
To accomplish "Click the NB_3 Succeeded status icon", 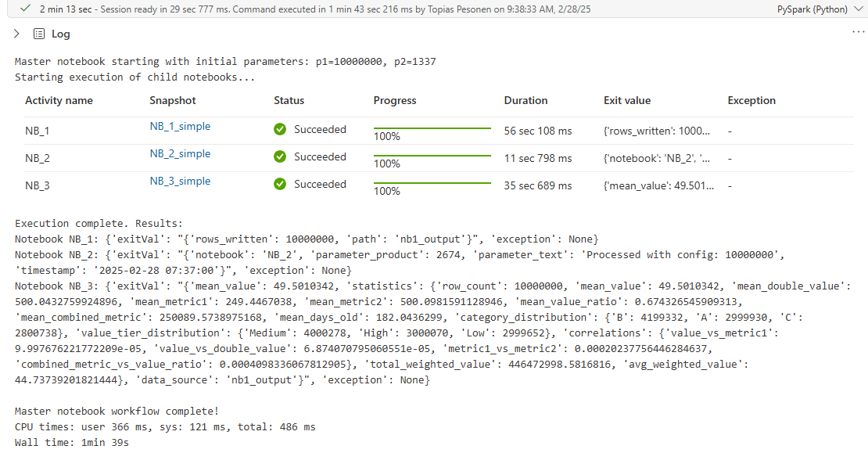I will (x=280, y=185).
